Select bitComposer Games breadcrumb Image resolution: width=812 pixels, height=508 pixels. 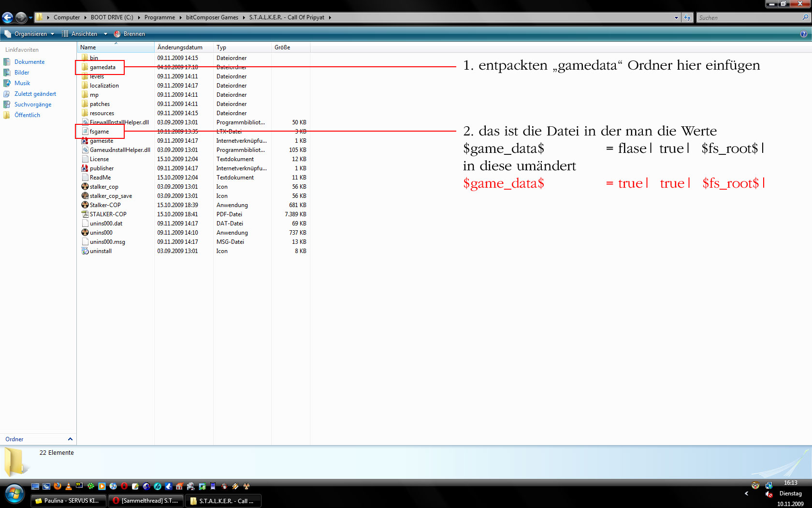(212, 17)
